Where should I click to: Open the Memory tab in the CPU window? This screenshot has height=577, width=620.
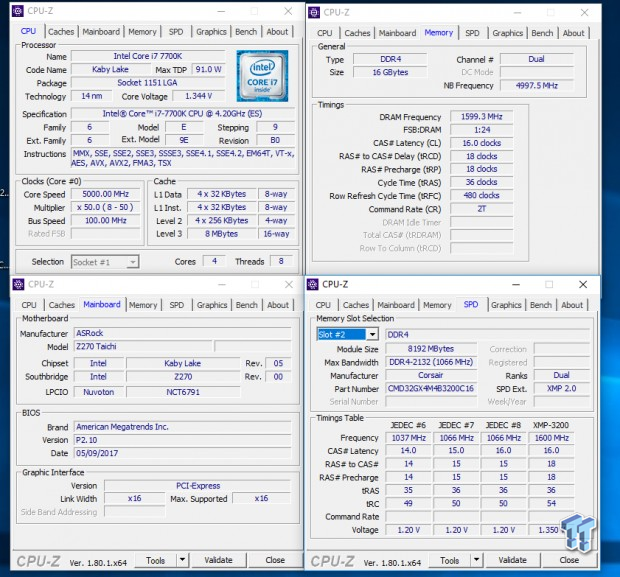(x=142, y=32)
